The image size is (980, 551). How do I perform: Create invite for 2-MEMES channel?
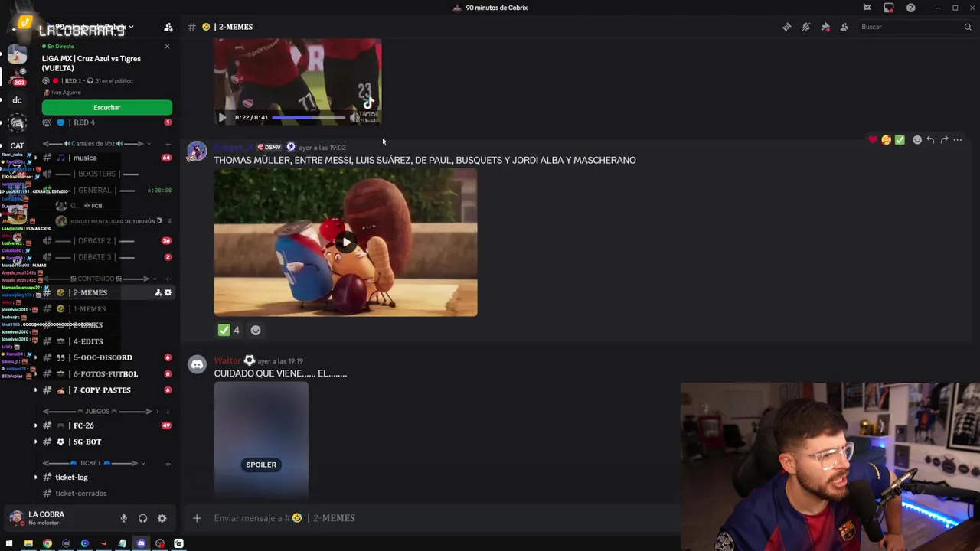tap(158, 292)
